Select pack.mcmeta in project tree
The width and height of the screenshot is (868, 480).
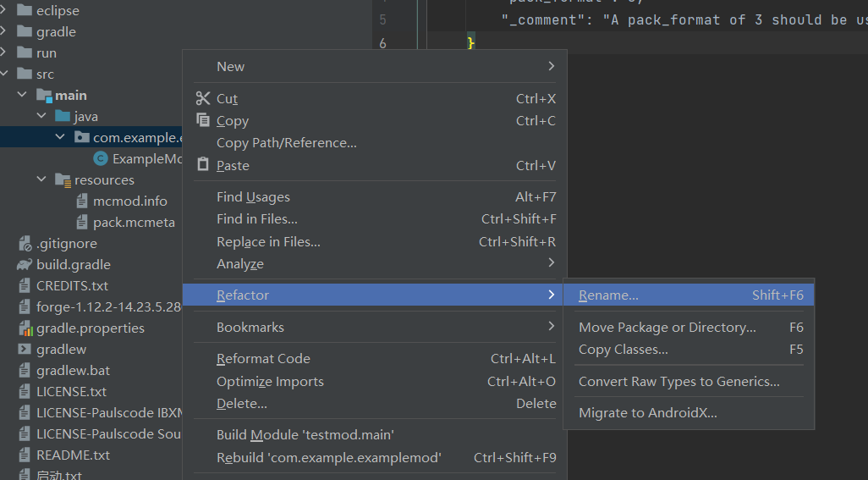point(134,222)
